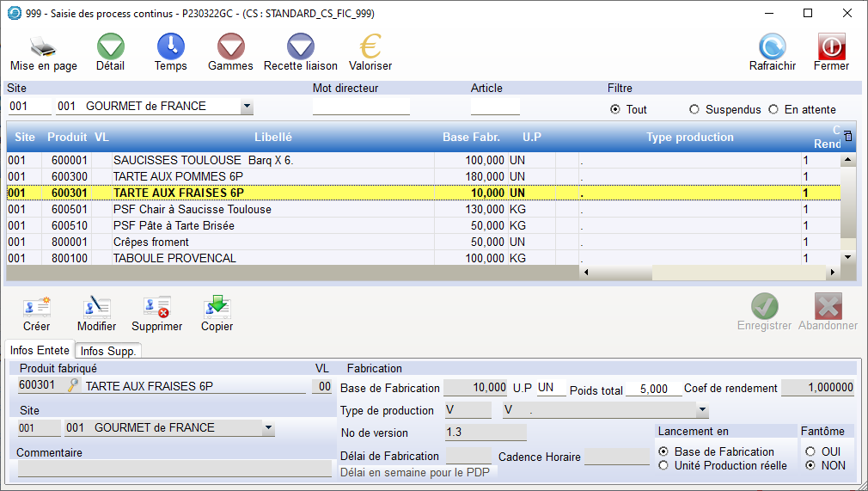Copy the selected process using Copier

pos(217,313)
